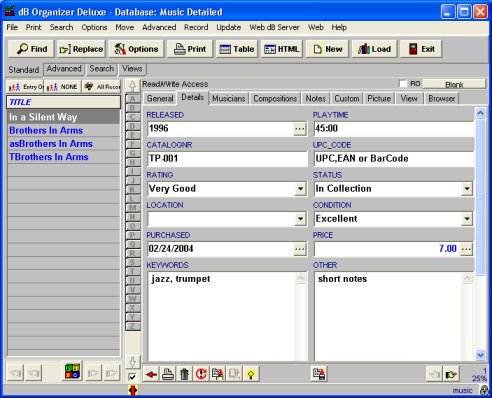
Task: Expand the RATING dropdown
Action: (300, 189)
